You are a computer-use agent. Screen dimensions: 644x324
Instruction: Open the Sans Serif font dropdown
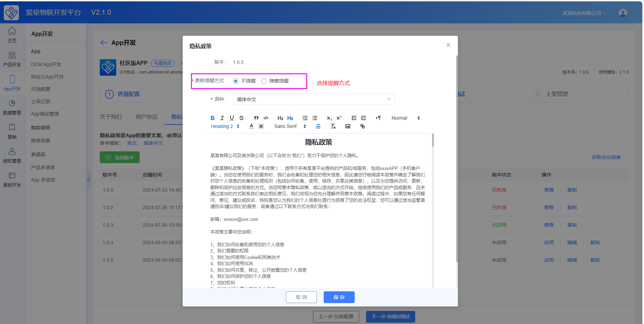pyautogui.click(x=290, y=126)
